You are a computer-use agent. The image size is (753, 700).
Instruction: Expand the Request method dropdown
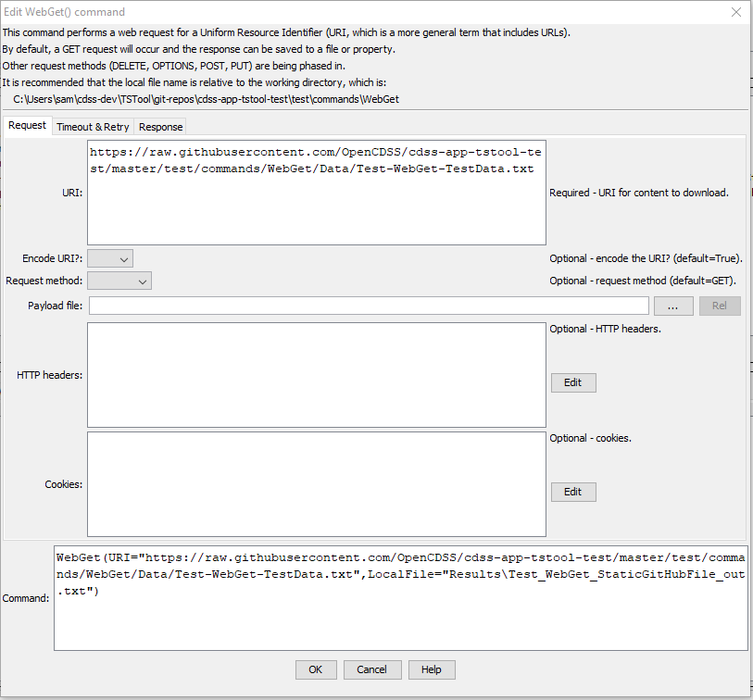click(x=119, y=281)
